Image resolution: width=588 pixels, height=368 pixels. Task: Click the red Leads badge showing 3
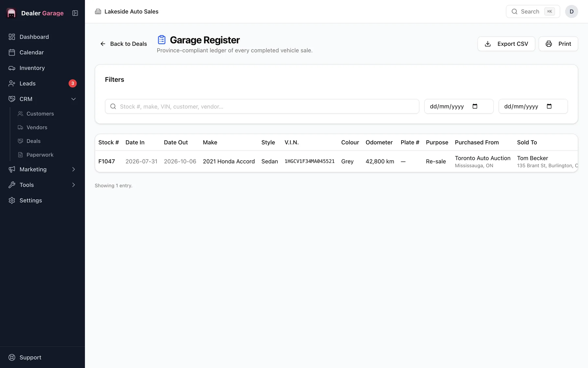(x=73, y=83)
